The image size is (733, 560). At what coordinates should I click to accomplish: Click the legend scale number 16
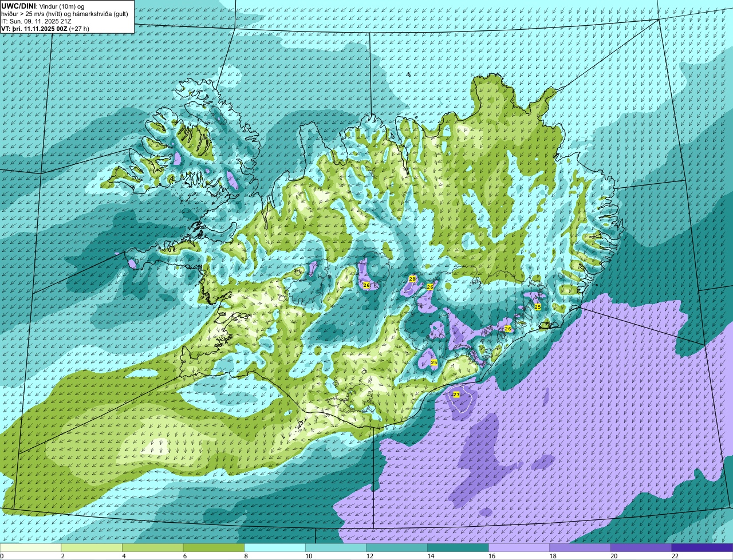click(492, 556)
